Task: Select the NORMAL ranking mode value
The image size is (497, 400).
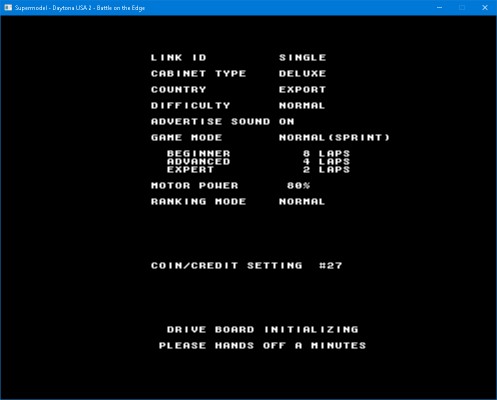Action: pyautogui.click(x=302, y=202)
